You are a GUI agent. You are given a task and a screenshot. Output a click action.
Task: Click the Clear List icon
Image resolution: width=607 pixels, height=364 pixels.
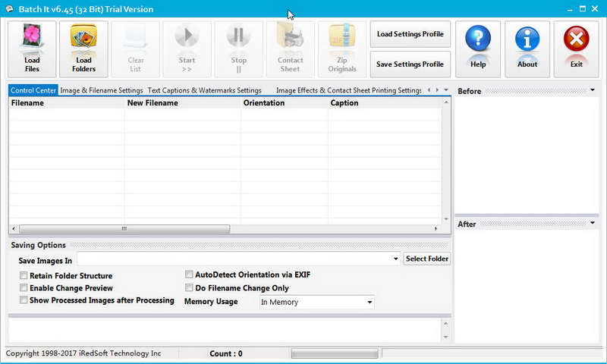click(x=136, y=37)
